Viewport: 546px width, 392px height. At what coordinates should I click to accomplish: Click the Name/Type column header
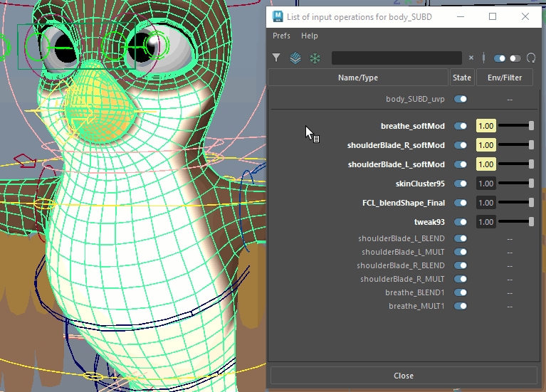(x=358, y=78)
